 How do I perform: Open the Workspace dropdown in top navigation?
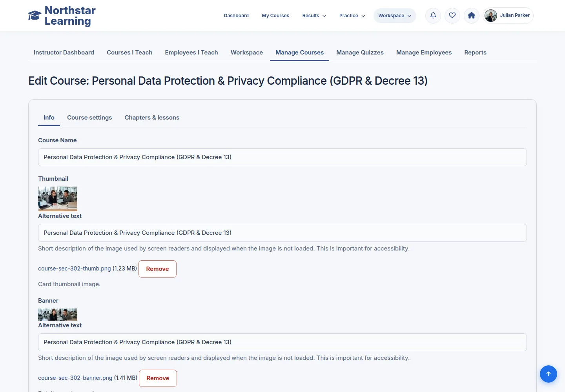tap(395, 16)
